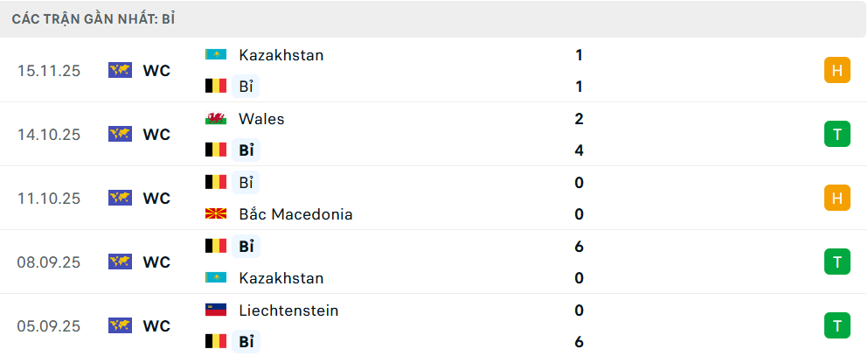Click the orange H badge for 15.11.25 match
The height and width of the screenshot is (356, 868).
[837, 71]
